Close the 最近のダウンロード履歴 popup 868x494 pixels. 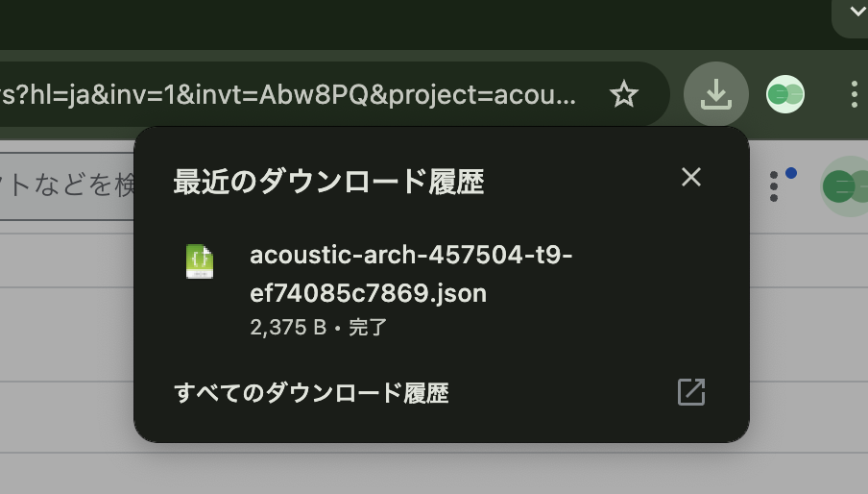pyautogui.click(x=691, y=177)
